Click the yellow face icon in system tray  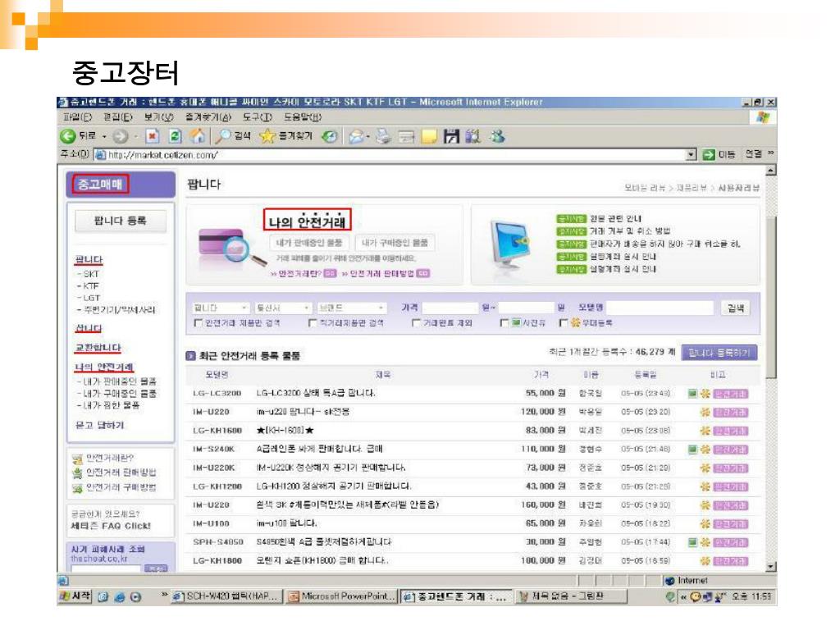click(x=696, y=597)
